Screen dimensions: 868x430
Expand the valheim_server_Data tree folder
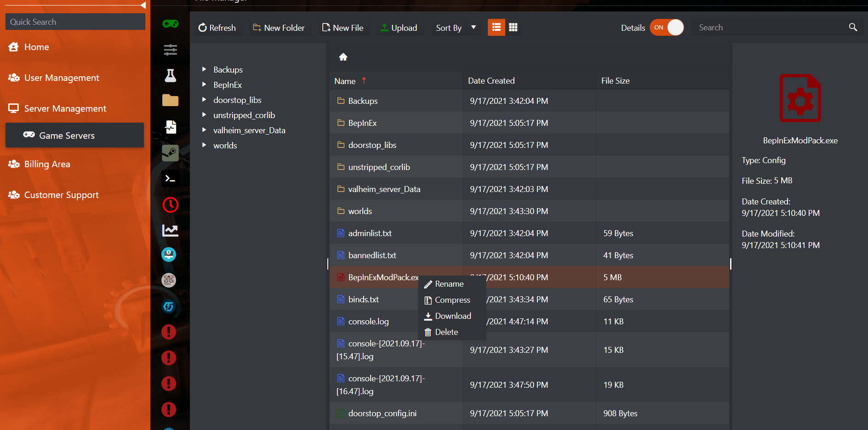click(x=204, y=130)
